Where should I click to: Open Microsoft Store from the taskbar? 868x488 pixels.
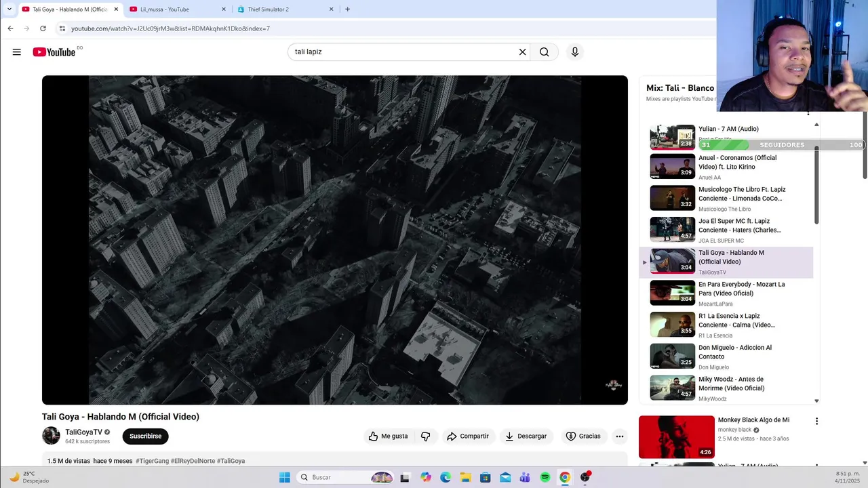(x=486, y=477)
